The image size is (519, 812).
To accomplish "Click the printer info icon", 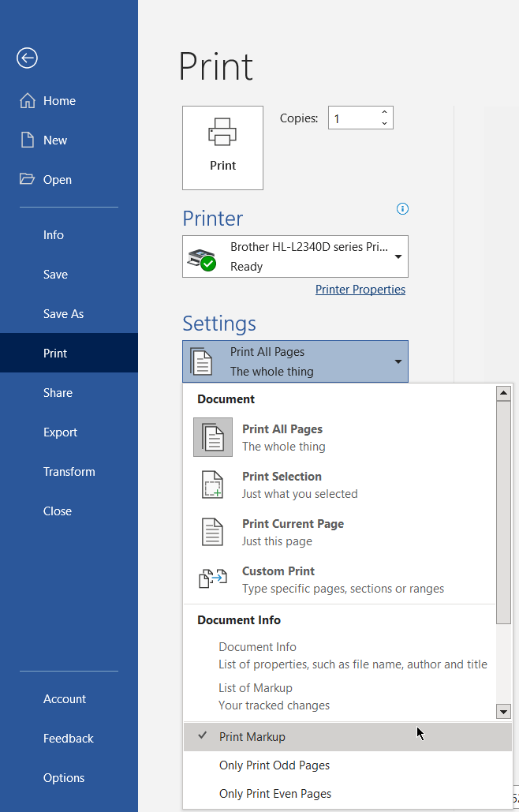I will [x=402, y=208].
